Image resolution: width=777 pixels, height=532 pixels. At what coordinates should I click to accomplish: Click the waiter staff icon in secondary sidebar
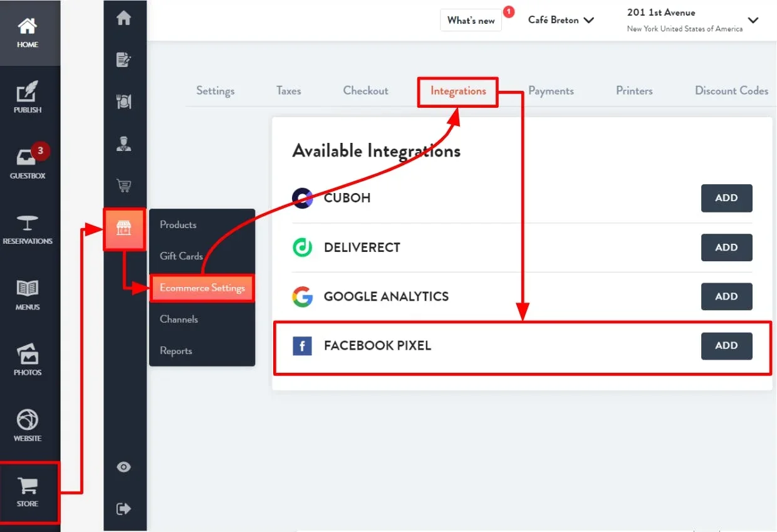tap(124, 144)
